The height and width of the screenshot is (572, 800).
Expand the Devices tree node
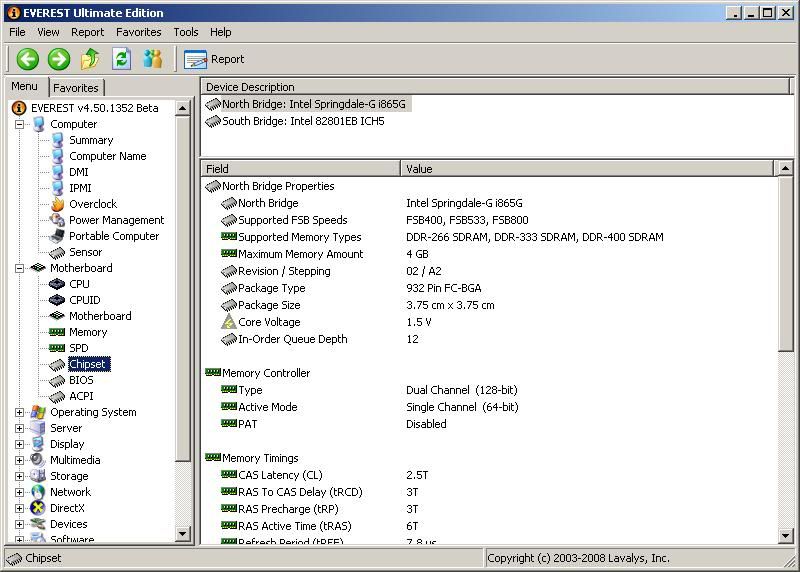pyautogui.click(x=19, y=524)
